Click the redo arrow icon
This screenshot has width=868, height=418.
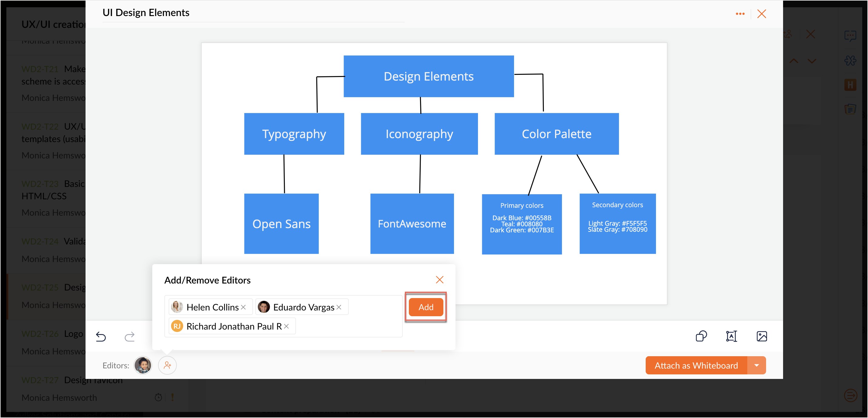point(130,336)
